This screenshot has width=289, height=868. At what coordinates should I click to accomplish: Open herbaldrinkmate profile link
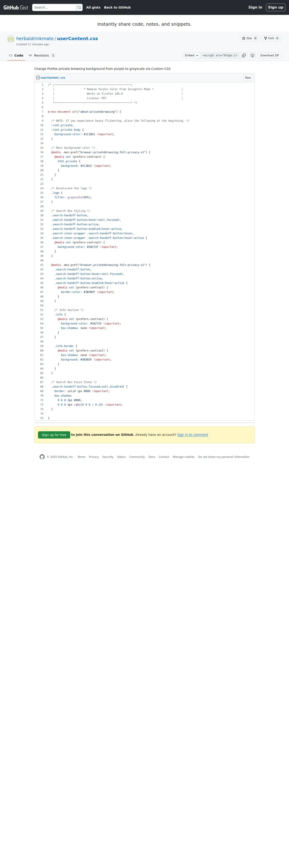(35, 38)
